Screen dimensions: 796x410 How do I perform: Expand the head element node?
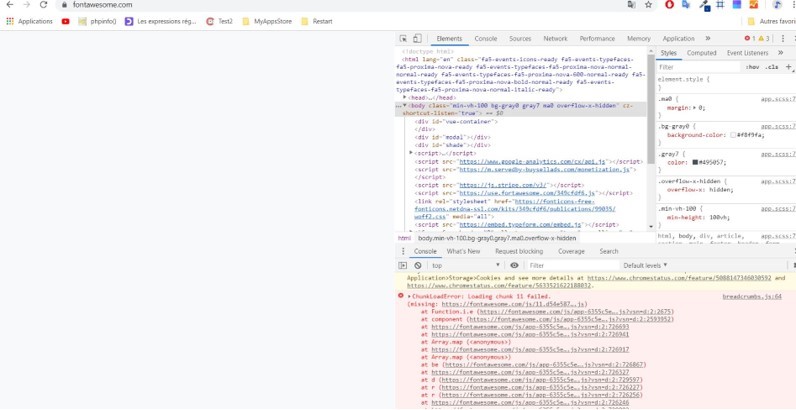[405, 97]
